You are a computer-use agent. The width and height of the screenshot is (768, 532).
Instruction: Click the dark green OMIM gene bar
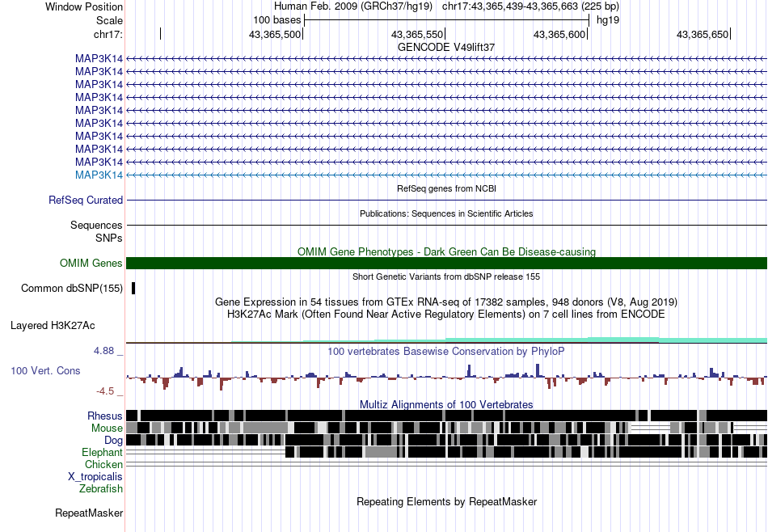[446, 263]
